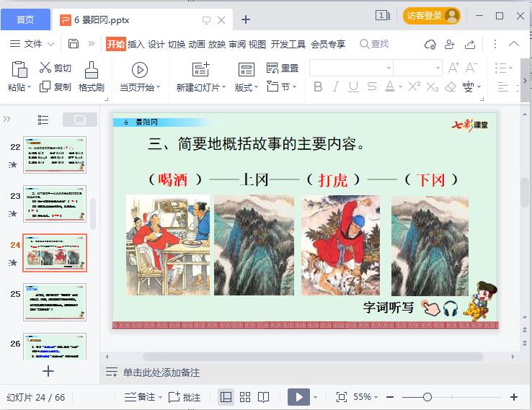
Task: Switch to the Insert (插入) tab
Action: click(136, 44)
